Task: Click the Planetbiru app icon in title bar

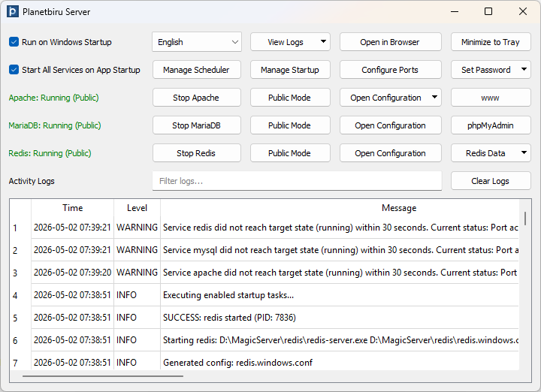Action: 13,11
